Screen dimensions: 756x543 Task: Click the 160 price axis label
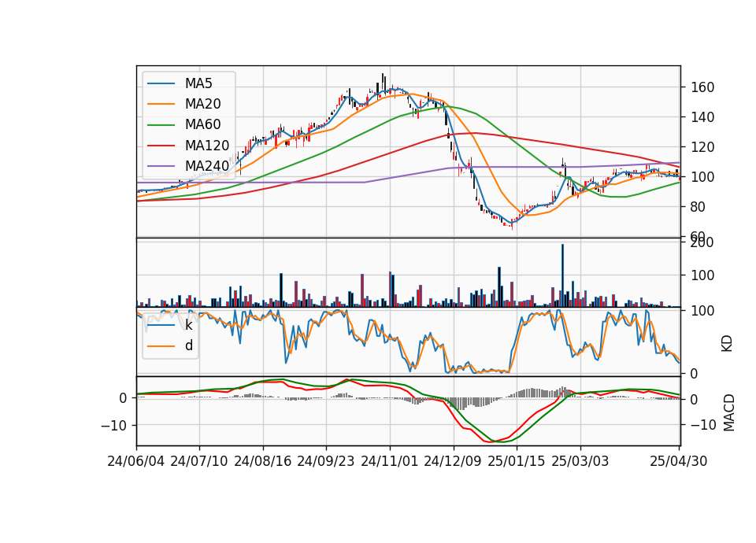pos(702,87)
